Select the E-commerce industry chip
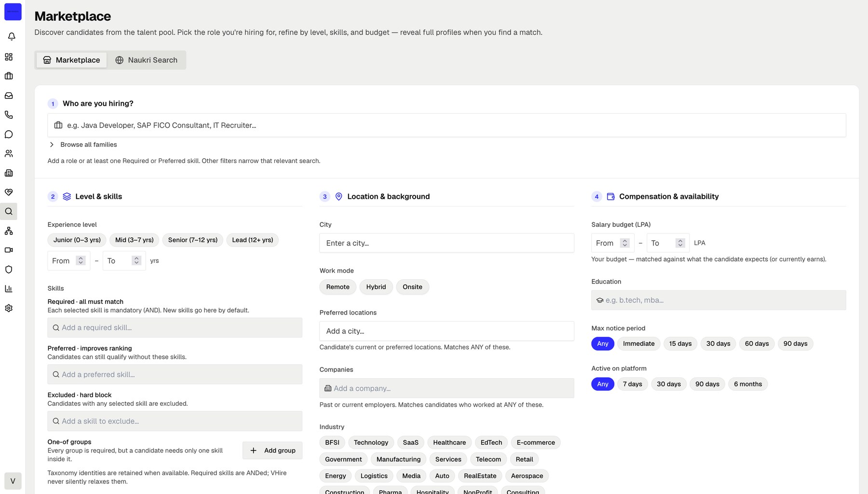 536,443
